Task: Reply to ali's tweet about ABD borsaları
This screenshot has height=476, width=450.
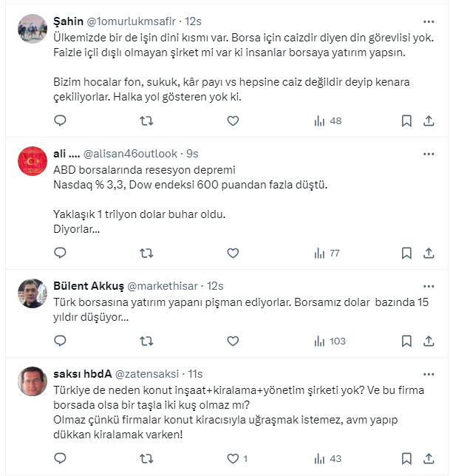Action: tap(61, 254)
